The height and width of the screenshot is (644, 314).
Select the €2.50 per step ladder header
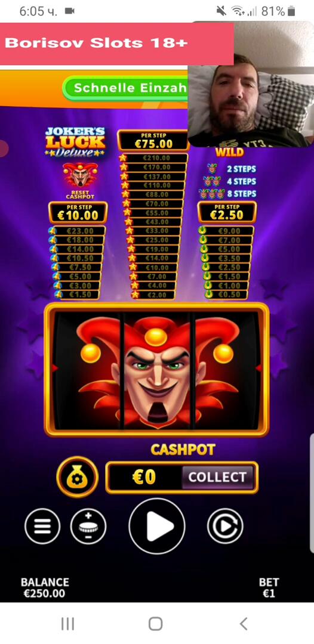click(227, 212)
